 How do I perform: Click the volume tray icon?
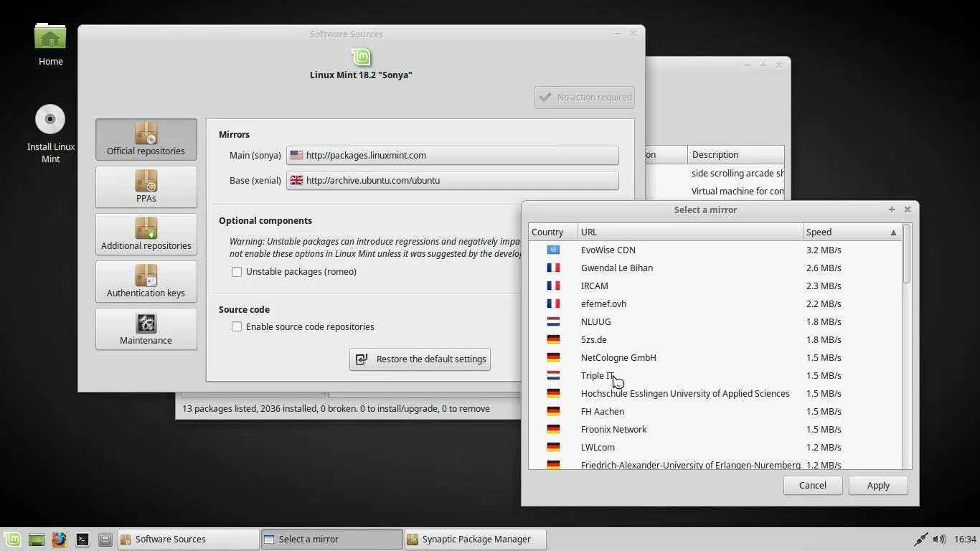point(939,539)
